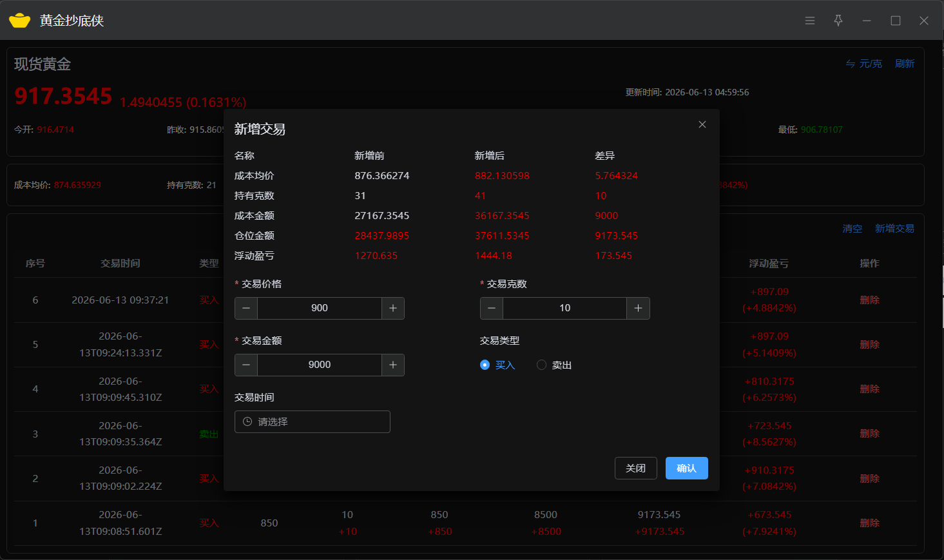Click the 最低 906.78107 value
Image resolution: width=944 pixels, height=560 pixels.
(822, 130)
